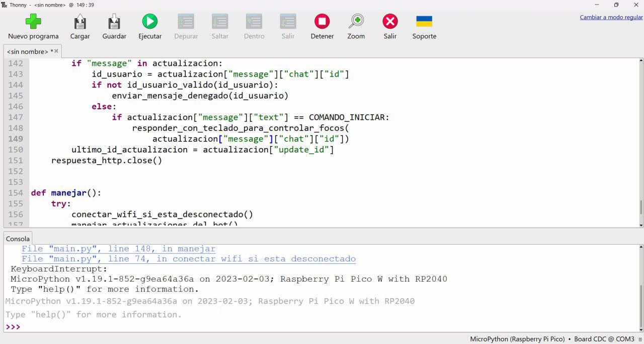Viewport: 644px width, 344px height.
Task: Click the Saltar step-over icon
Action: pyautogui.click(x=220, y=22)
